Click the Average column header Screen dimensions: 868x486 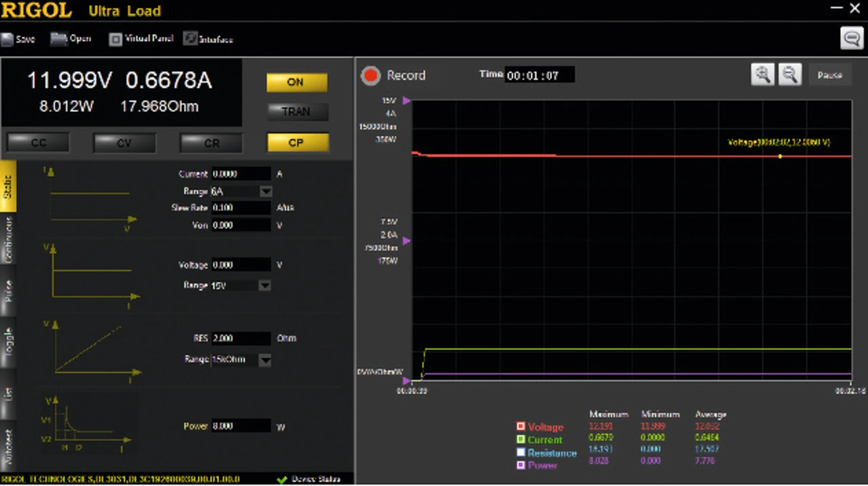pos(711,414)
